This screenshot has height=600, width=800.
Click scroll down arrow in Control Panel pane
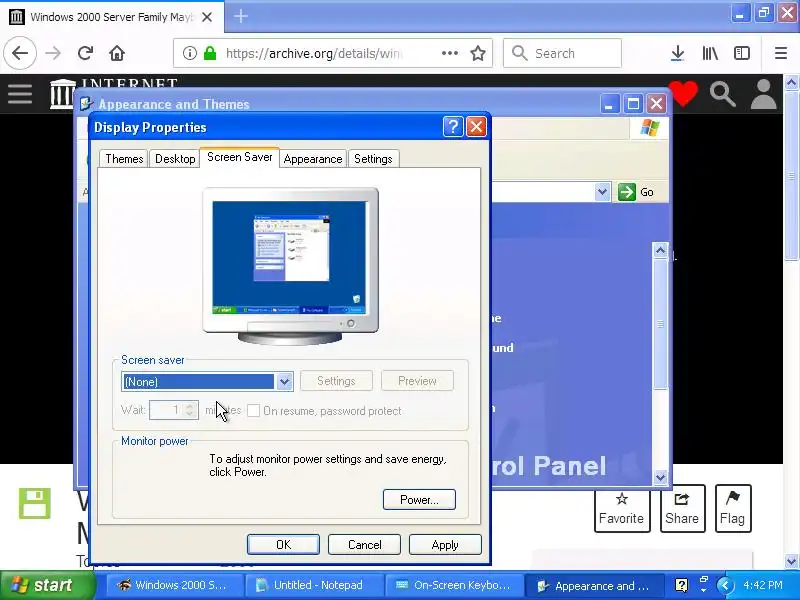pyautogui.click(x=660, y=477)
